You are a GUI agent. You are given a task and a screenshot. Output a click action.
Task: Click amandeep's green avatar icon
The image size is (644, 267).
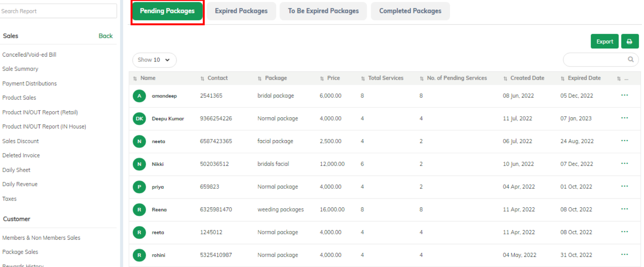(x=139, y=96)
